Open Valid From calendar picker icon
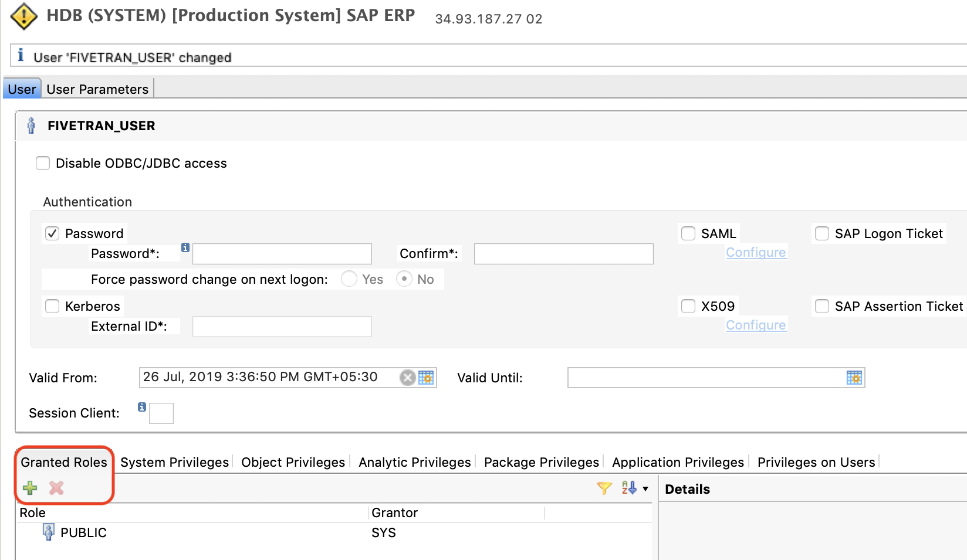Viewport: 967px width, 560px height. (426, 378)
